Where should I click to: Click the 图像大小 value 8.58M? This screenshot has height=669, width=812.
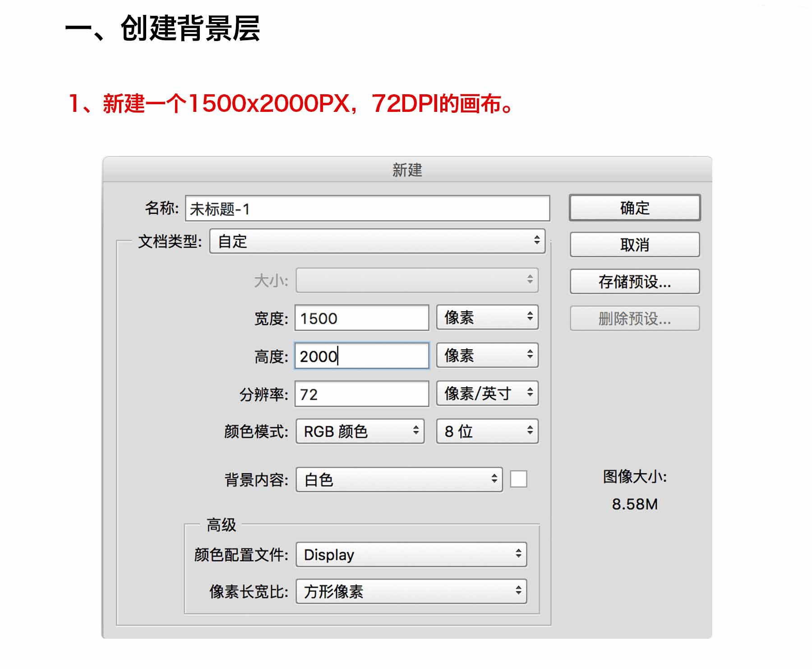[x=635, y=504]
